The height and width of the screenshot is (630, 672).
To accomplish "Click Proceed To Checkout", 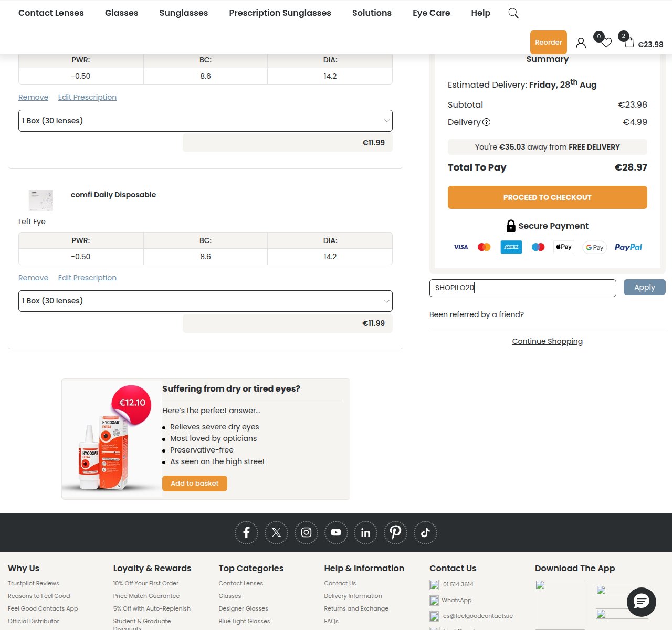I will pyautogui.click(x=547, y=197).
